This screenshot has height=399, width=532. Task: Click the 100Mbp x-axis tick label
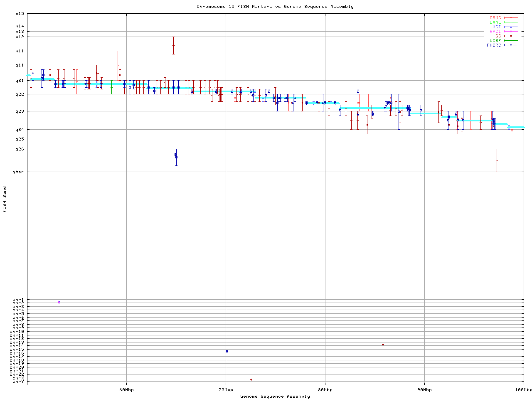523,390
